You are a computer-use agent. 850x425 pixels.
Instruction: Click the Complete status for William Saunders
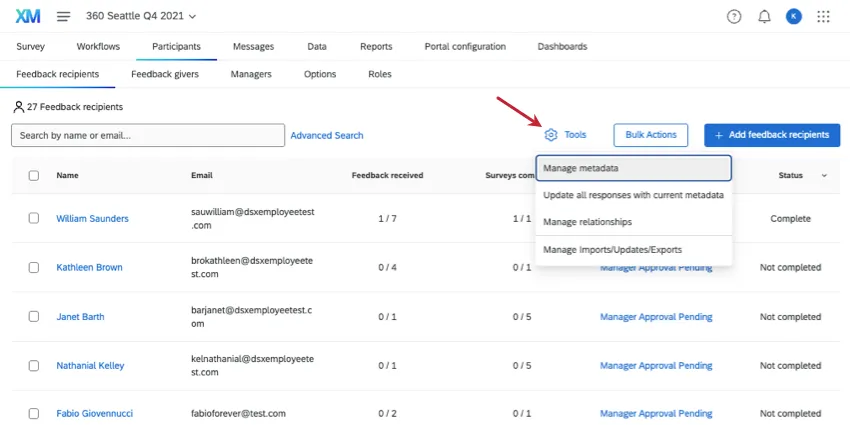pyautogui.click(x=790, y=218)
